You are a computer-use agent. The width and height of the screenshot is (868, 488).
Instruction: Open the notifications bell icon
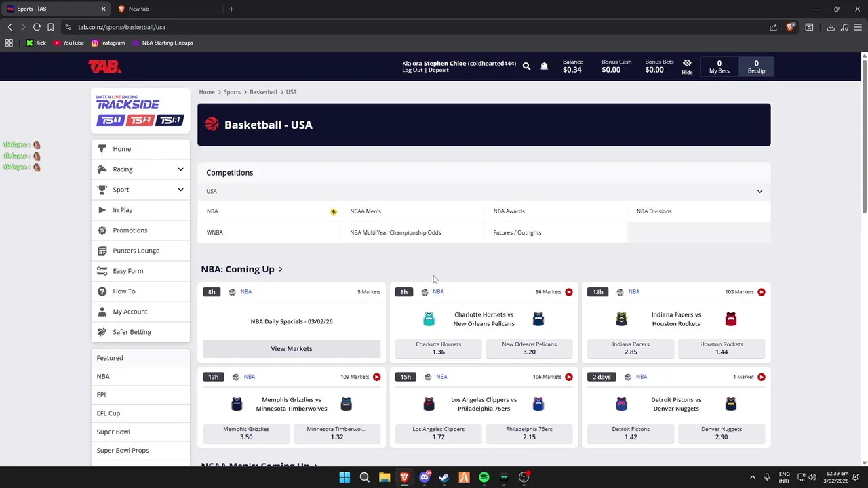544,66
